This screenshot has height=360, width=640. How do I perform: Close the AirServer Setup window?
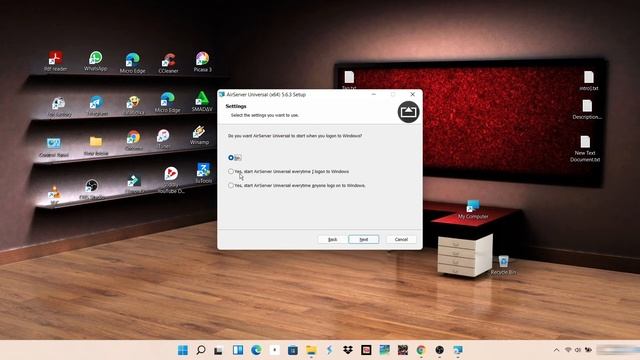[x=412, y=94]
